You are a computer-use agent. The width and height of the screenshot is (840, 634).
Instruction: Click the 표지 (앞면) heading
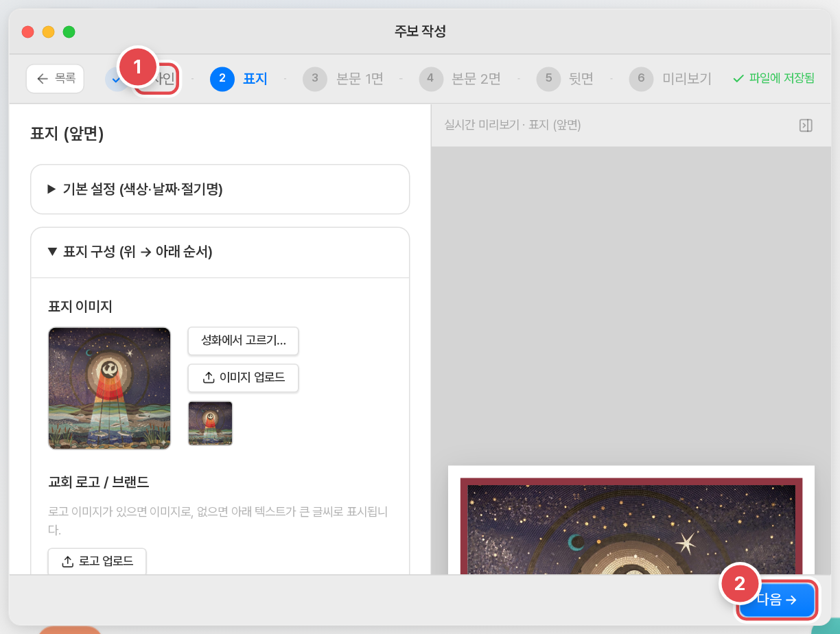click(67, 134)
